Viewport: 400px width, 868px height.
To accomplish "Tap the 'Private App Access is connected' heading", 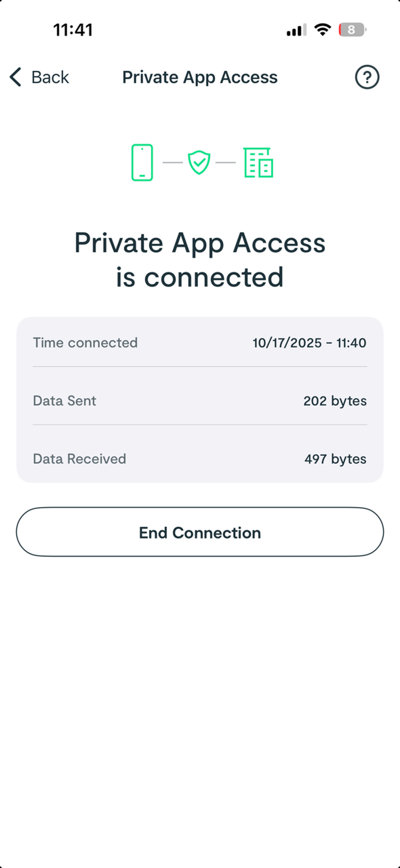I will (x=200, y=260).
